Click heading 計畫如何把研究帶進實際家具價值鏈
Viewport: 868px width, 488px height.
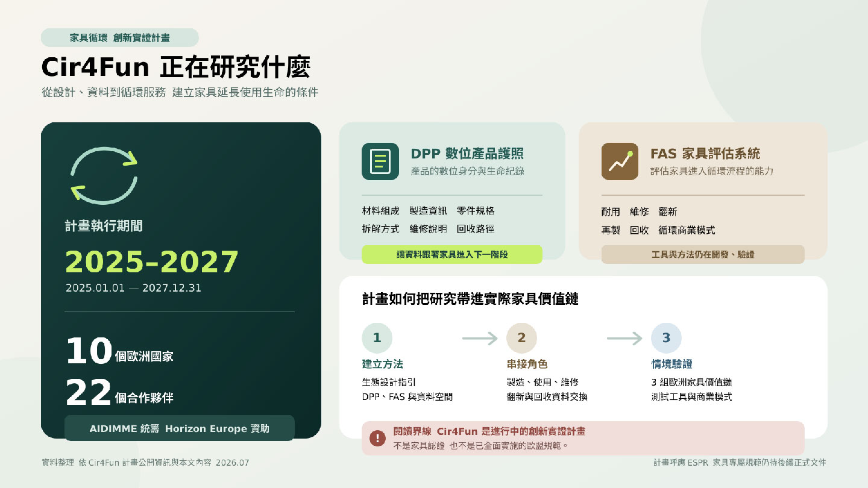click(470, 299)
